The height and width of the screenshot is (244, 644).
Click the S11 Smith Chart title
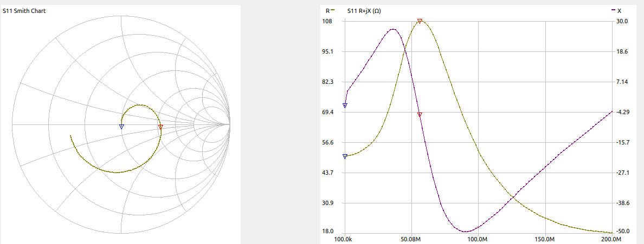pos(24,10)
